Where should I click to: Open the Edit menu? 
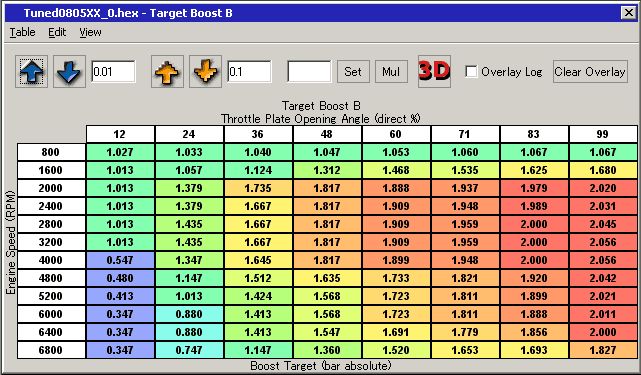[x=57, y=32]
